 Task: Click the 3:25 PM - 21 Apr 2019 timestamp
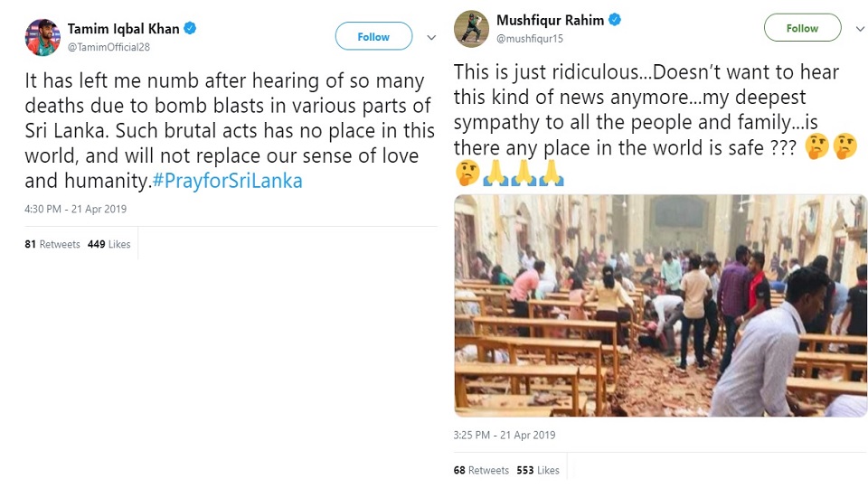[x=505, y=435]
